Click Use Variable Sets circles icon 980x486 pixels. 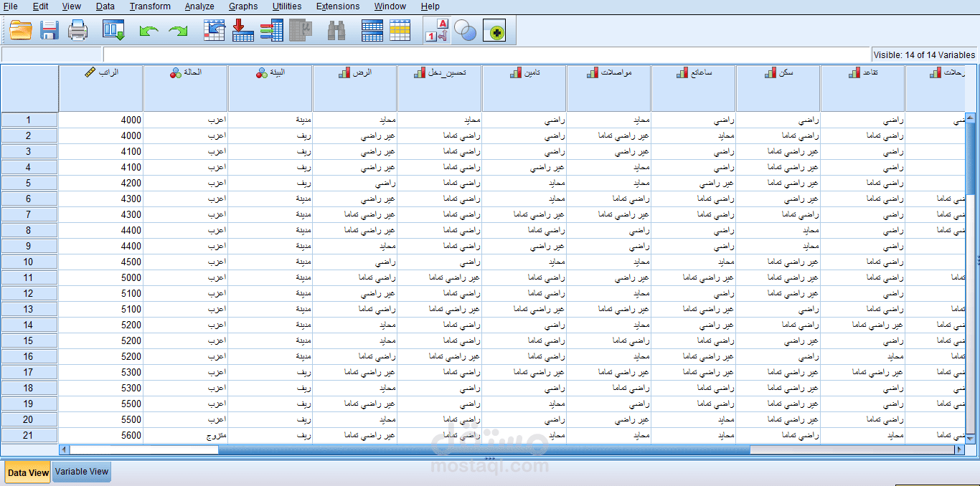466,31
